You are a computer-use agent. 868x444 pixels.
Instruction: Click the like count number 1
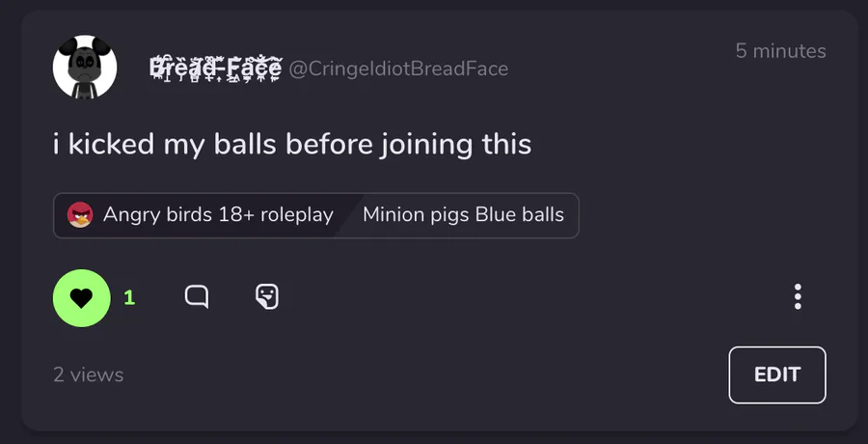tap(129, 297)
